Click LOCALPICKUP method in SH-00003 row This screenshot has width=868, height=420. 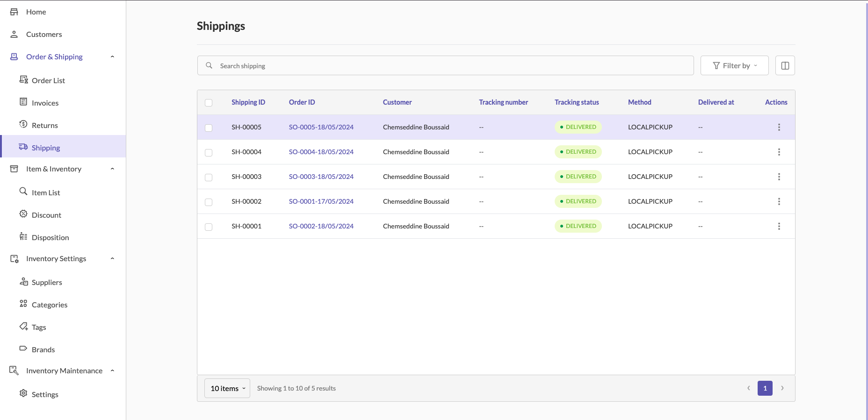point(650,177)
